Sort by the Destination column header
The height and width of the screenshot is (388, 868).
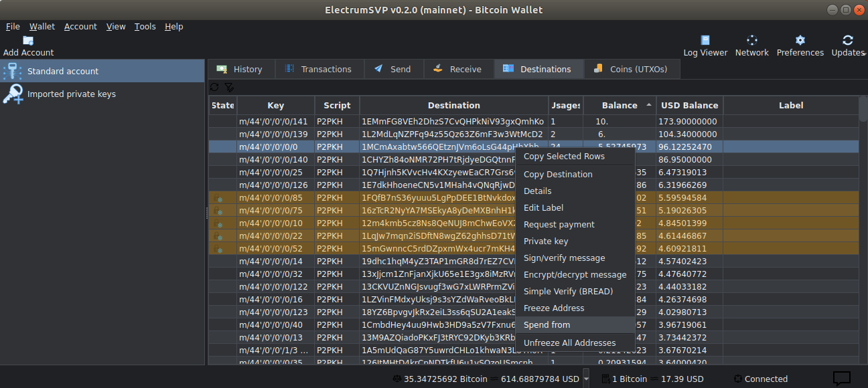[454, 105]
